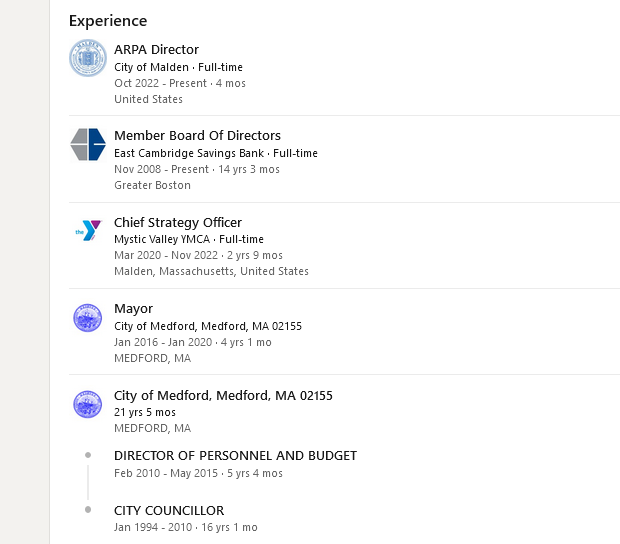620x544 pixels.
Task: Click timeline dot beside City Councillor
Action: [88, 510]
